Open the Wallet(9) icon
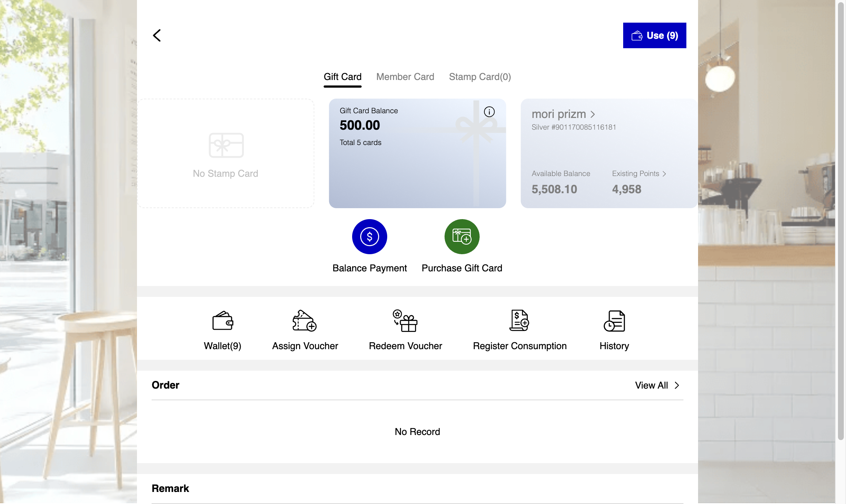This screenshot has width=846, height=504. (222, 321)
